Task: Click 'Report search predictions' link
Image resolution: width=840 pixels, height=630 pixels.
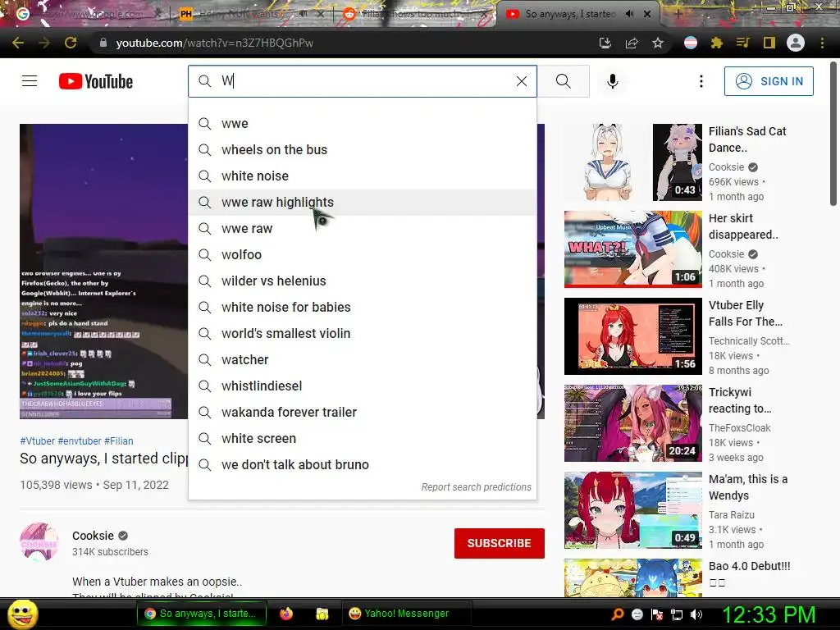Action: coord(476,487)
